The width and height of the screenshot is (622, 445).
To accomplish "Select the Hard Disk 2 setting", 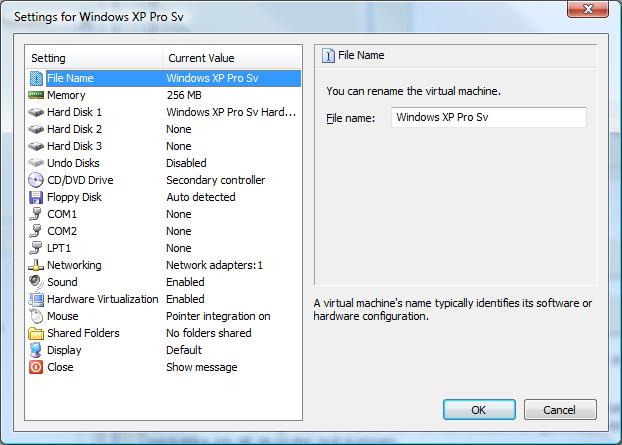I will [163, 129].
